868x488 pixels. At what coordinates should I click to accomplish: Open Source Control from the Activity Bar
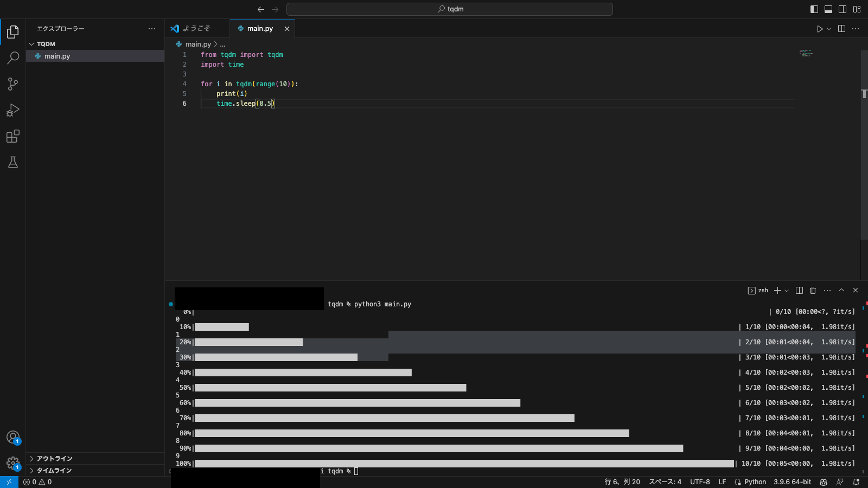tap(13, 84)
